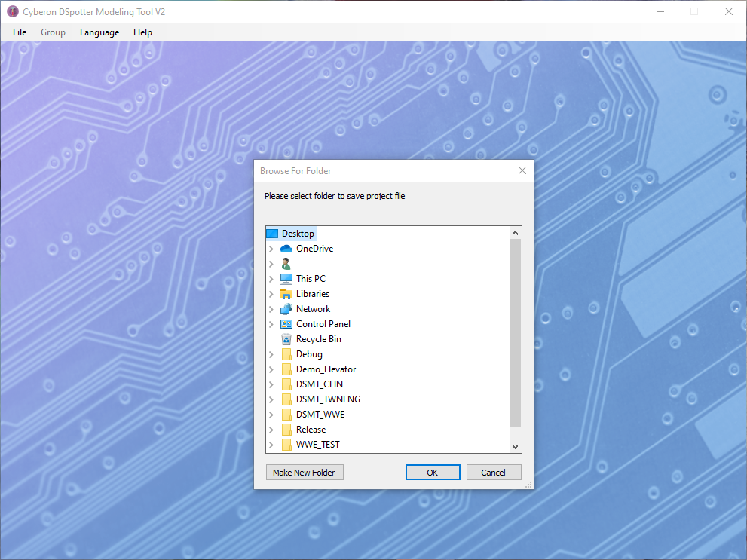Click the Debug folder icon
The width and height of the screenshot is (747, 560).
[x=286, y=354]
